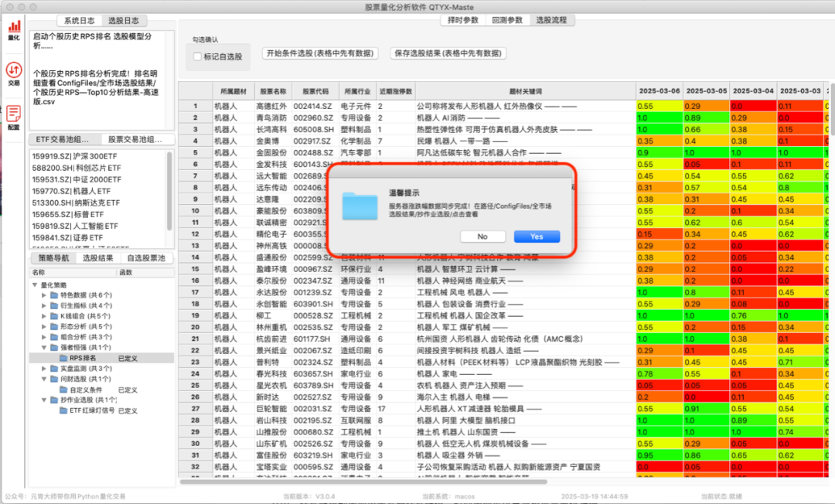Image resolution: width=835 pixels, height=504 pixels.
Task: Expand the 实盘监测 tree node
Action: pyautogui.click(x=44, y=368)
